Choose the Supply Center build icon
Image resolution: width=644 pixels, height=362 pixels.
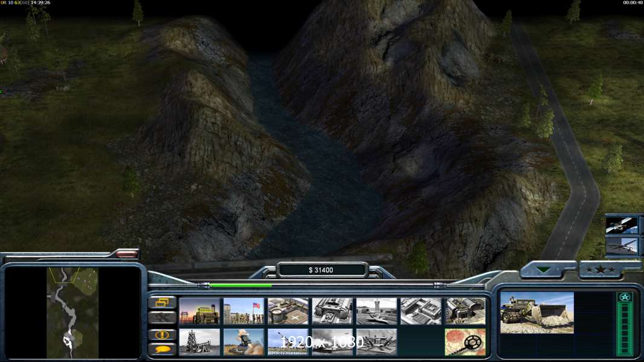pyautogui.click(x=288, y=311)
